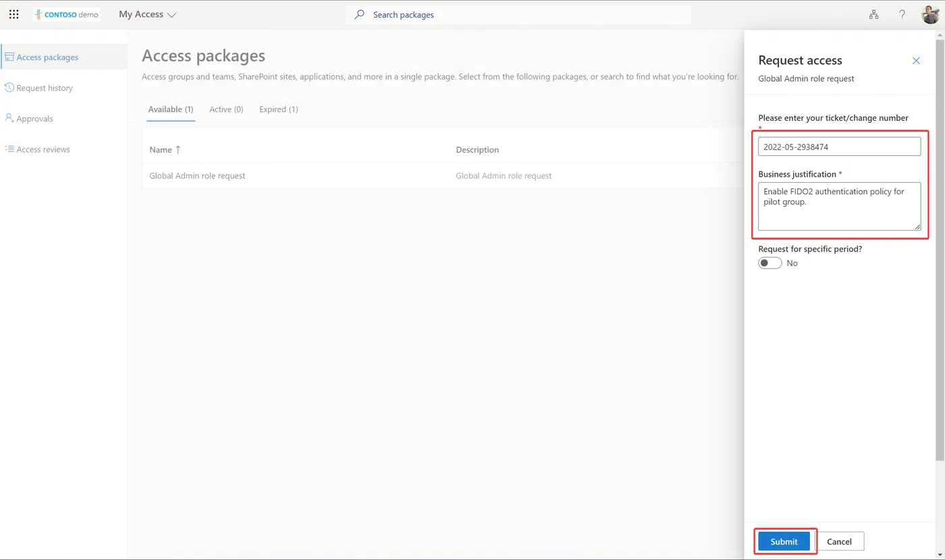Open the app launcher waffle icon
The width and height of the screenshot is (945, 560).
point(13,14)
